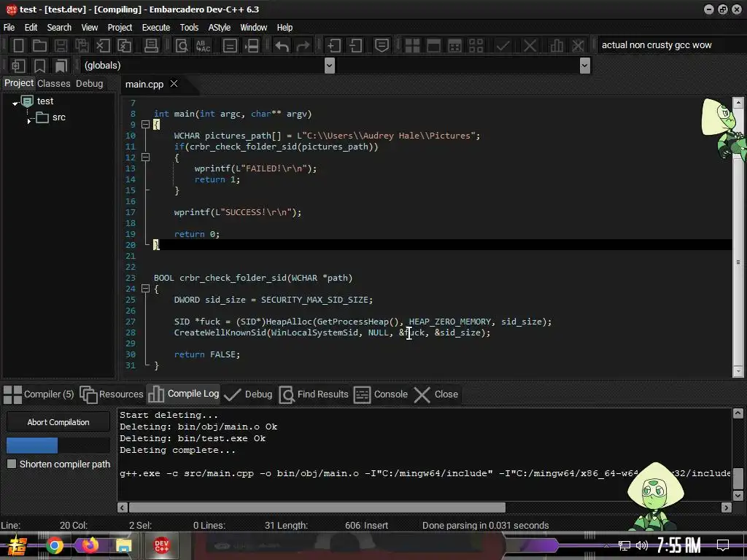The width and height of the screenshot is (747, 560).
Task: Click the Close file toolbar icon
Action: [103, 46]
